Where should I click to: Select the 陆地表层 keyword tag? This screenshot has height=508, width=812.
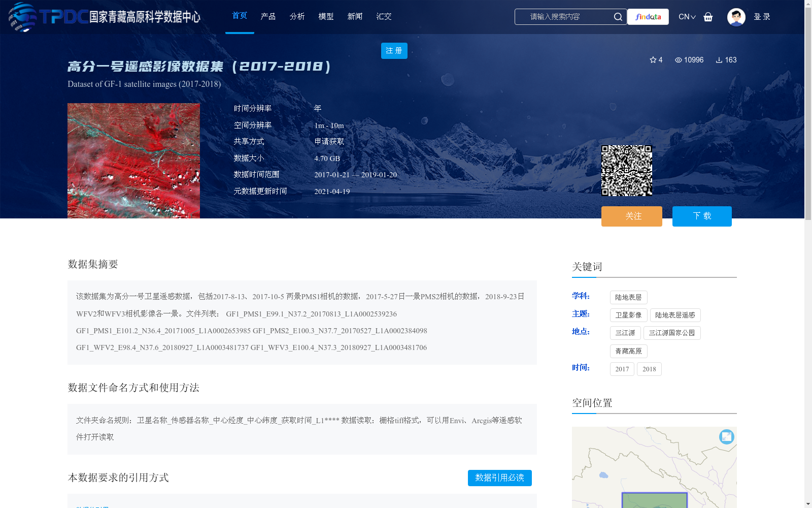coord(628,297)
